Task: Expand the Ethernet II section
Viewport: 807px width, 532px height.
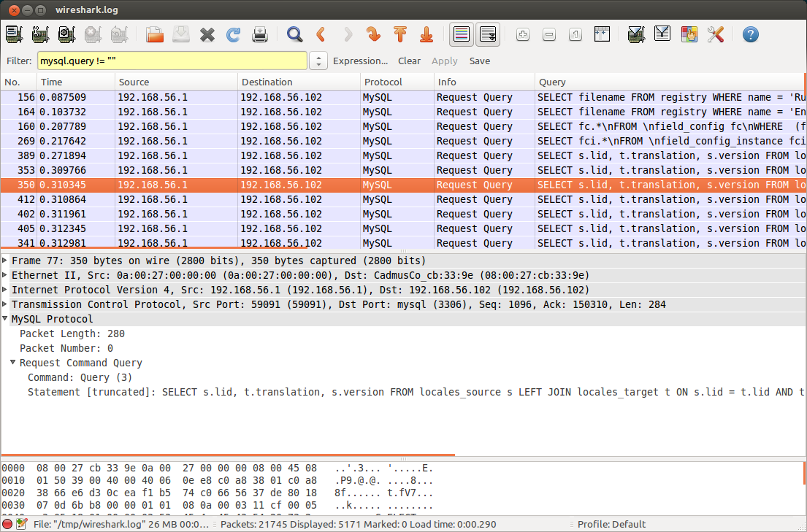Action: tap(5, 274)
